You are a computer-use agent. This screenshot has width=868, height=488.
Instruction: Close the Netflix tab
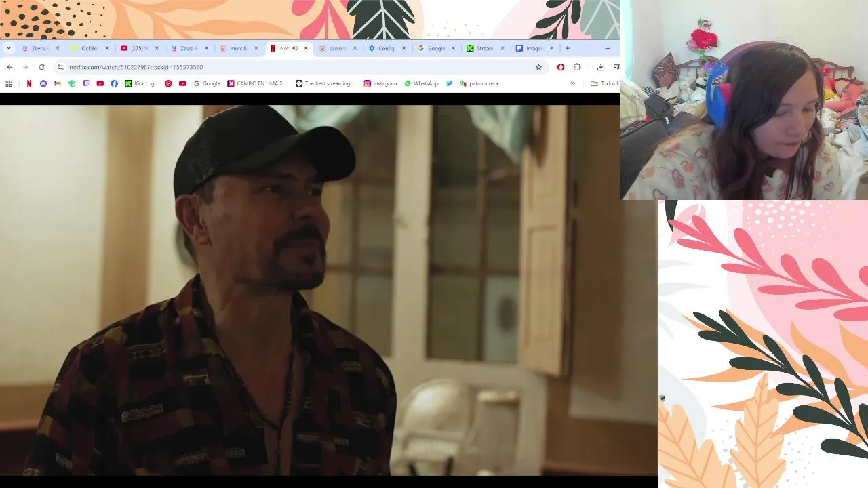coord(306,48)
